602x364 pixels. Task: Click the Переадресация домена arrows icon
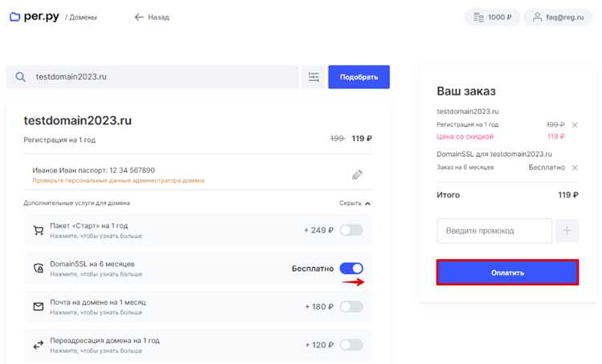coord(39,345)
